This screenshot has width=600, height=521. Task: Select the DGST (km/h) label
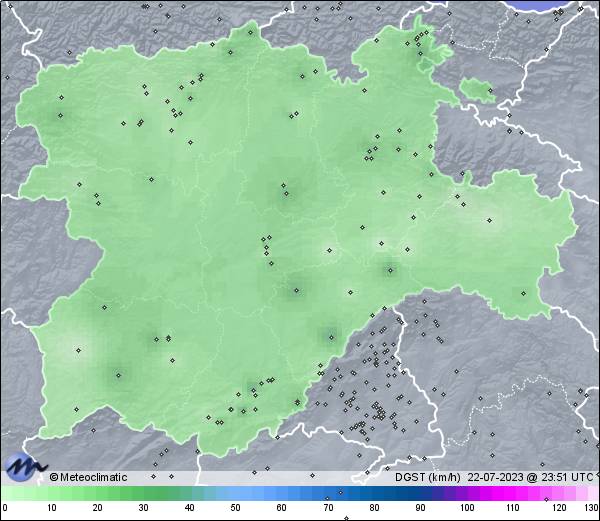(427, 477)
